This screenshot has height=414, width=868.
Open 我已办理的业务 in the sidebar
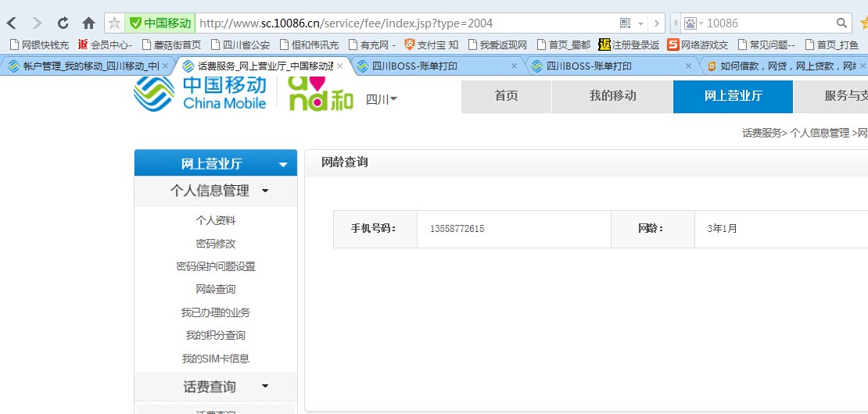[x=215, y=313]
